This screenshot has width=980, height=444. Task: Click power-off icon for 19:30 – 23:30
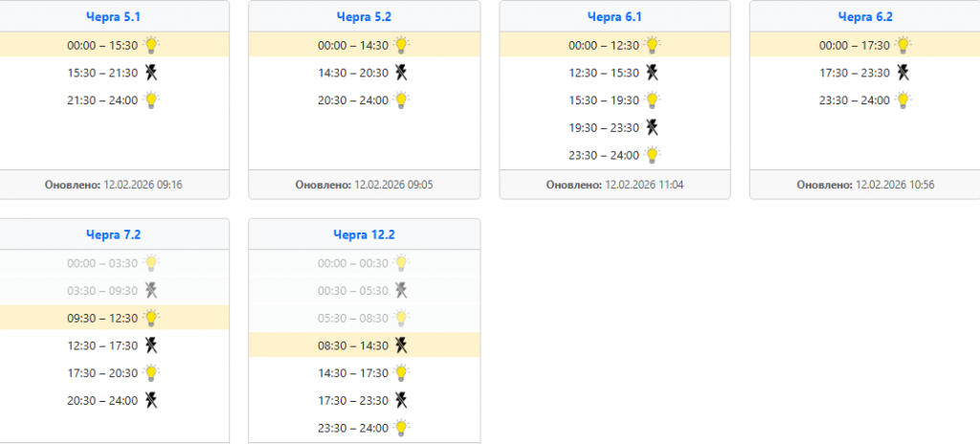point(652,127)
